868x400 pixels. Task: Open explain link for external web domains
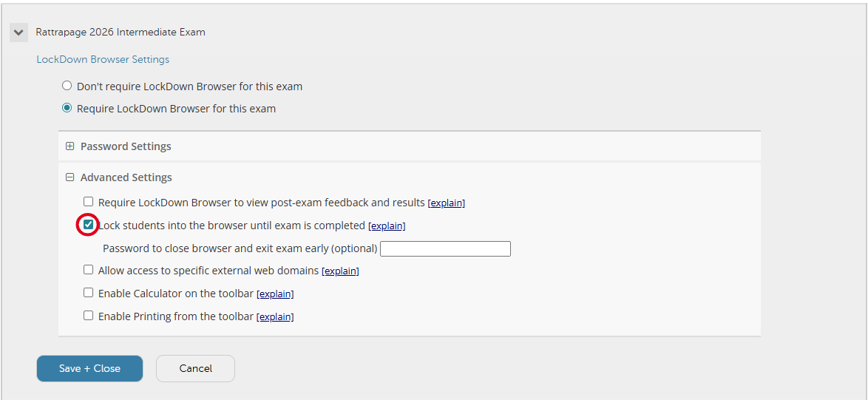pos(340,271)
